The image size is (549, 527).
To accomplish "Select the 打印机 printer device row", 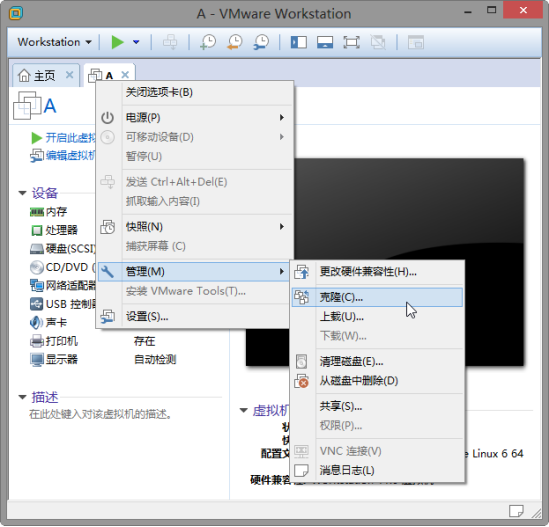I will [x=54, y=341].
